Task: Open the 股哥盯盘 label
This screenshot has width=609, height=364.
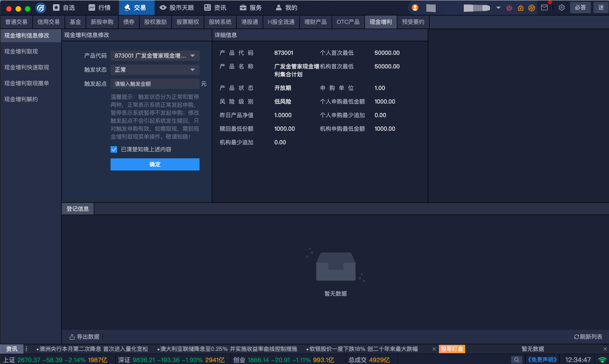Action: [x=452, y=349]
